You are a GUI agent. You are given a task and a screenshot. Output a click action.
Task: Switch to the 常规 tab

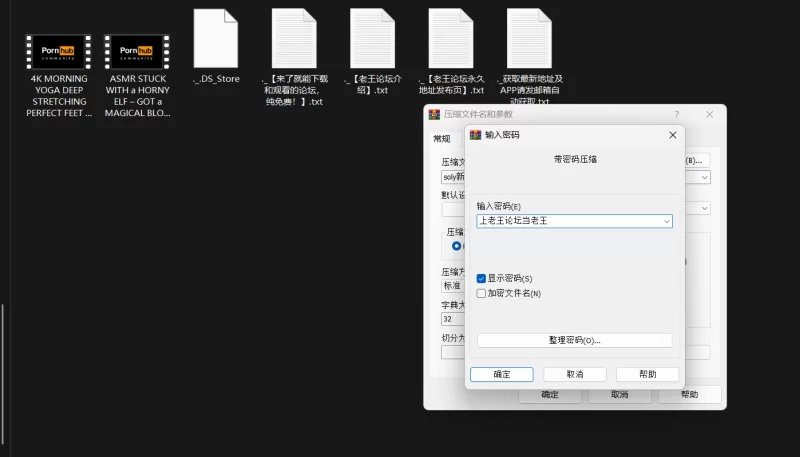coord(441,139)
